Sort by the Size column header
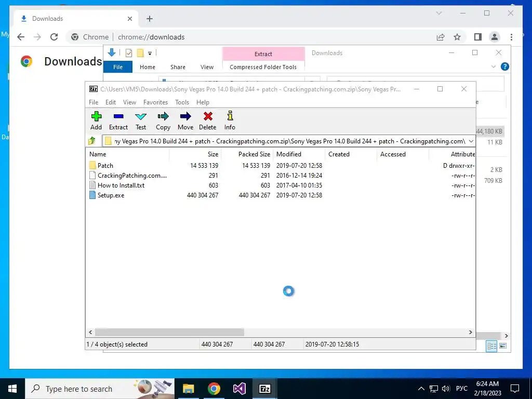Image resolution: width=532 pixels, height=399 pixels. [195, 154]
